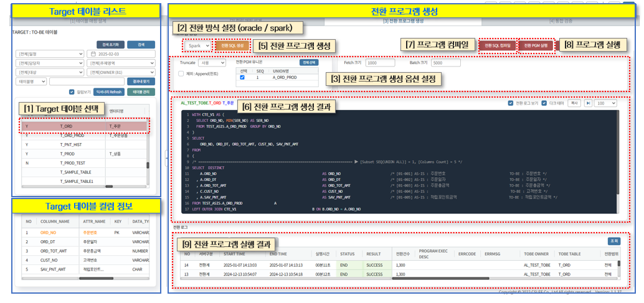Click the 2025-02-03 date field
The height and width of the screenshot is (303, 644).
(x=121, y=54)
